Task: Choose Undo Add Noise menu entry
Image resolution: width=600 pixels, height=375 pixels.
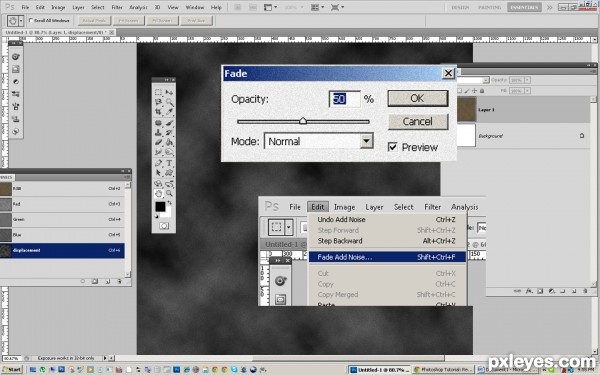Action: tap(387, 220)
